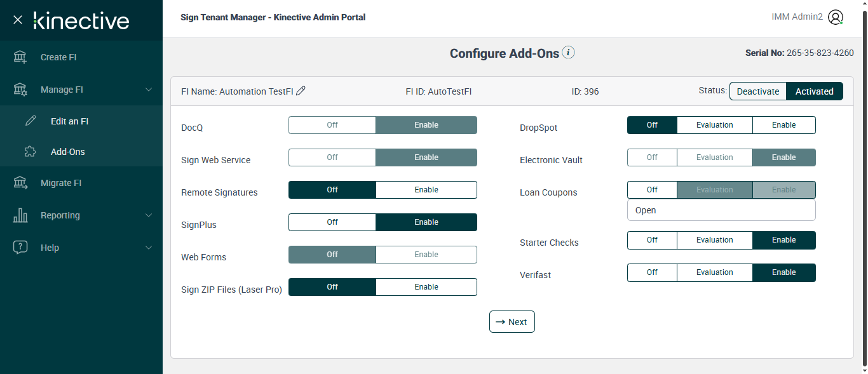
Task: Expand the Reporting menu chevron
Action: click(x=149, y=215)
